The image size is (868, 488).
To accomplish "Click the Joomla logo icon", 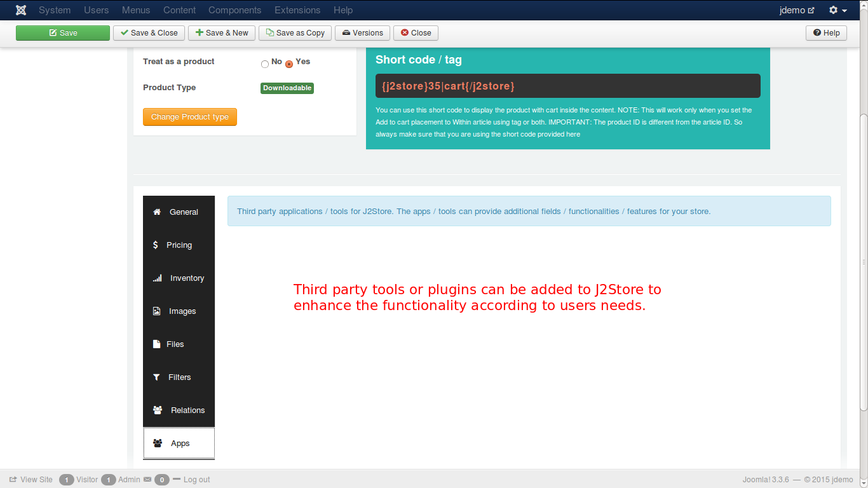I will pyautogui.click(x=21, y=10).
